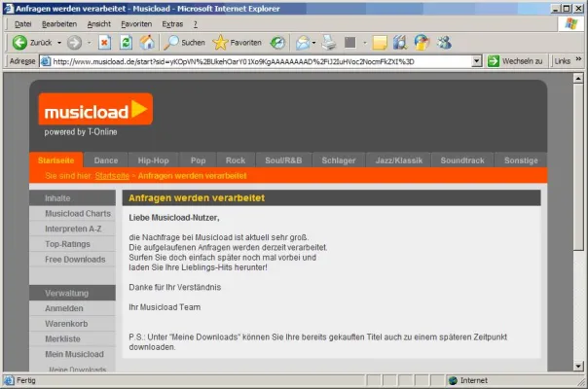Viewport: 588px width, 389px height.
Task: Open Musicload Charts in sidebar
Action: [x=78, y=213]
